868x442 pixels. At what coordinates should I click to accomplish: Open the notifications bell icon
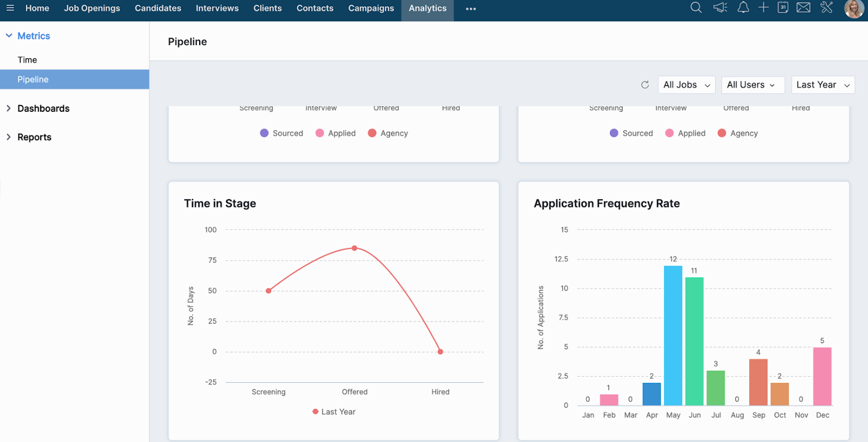pyautogui.click(x=743, y=8)
